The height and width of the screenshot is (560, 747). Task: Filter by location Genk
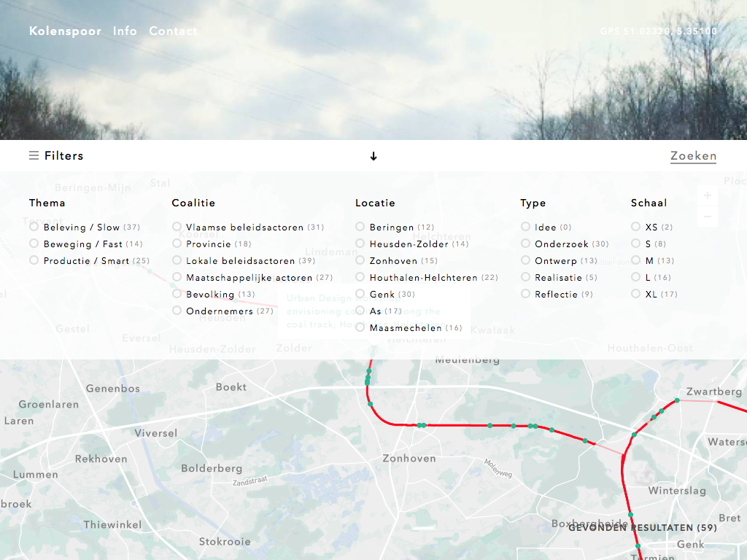point(385,295)
